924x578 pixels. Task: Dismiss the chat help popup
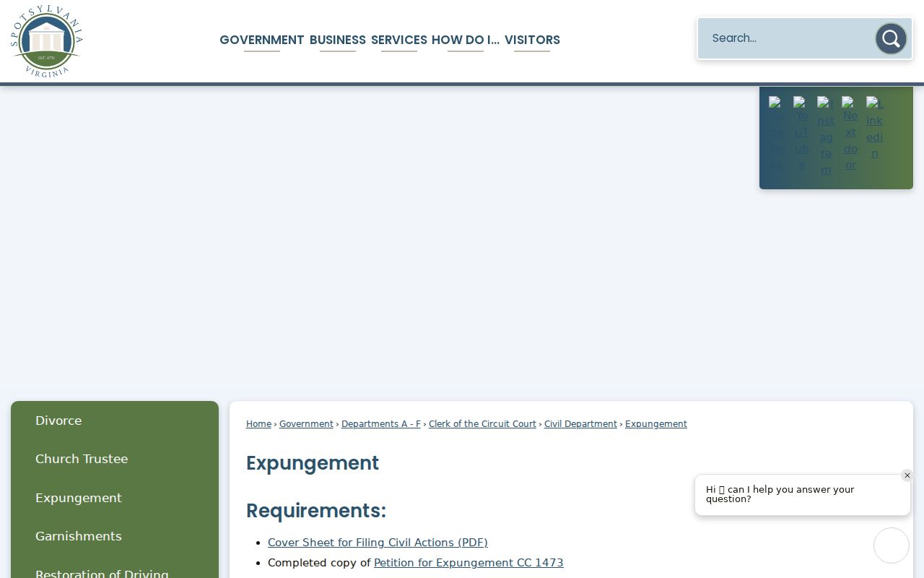[907, 475]
